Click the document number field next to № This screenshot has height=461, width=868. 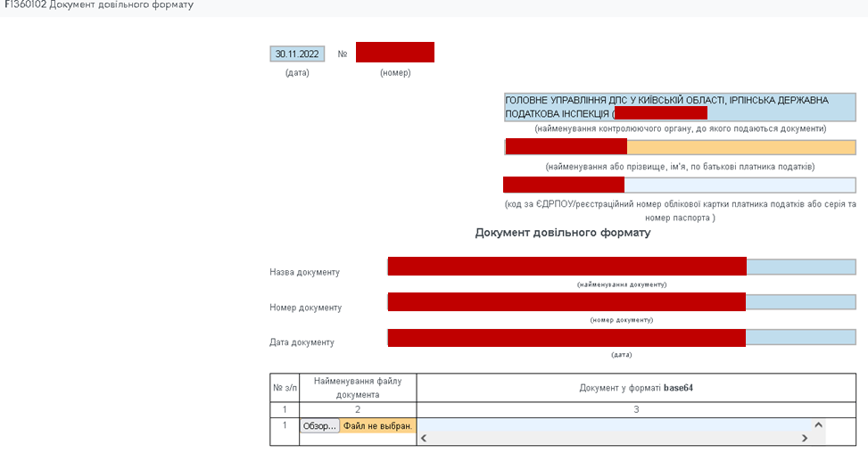coord(394,53)
